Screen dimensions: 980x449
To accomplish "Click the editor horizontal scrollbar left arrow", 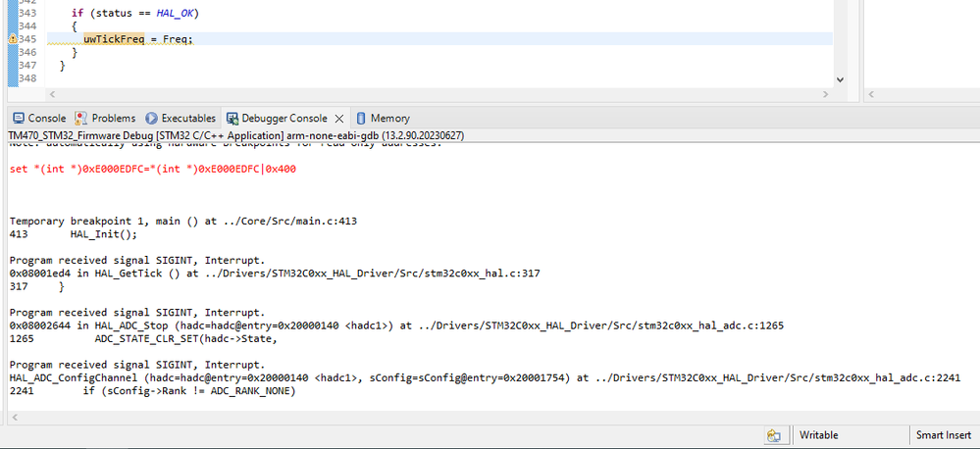I will [52, 94].
